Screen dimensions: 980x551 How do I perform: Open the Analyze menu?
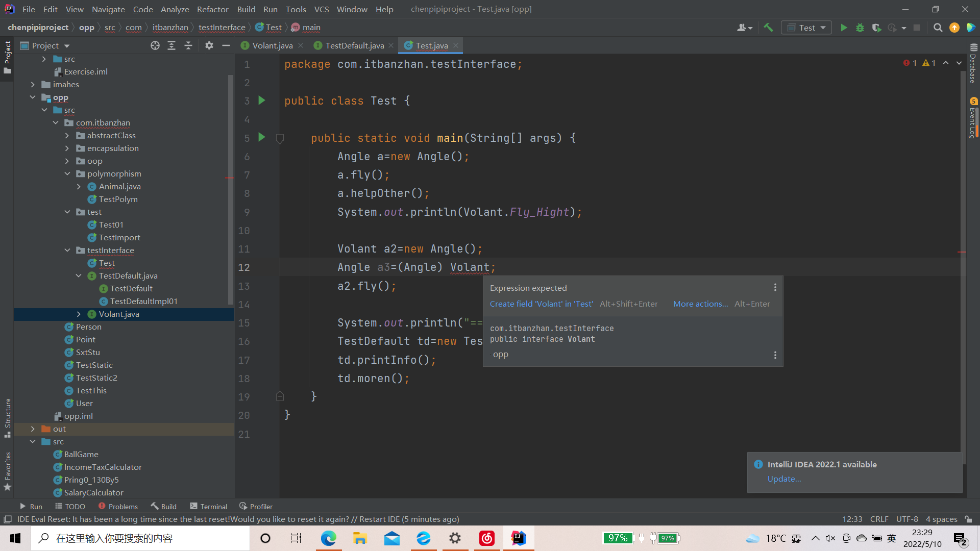pos(175,9)
